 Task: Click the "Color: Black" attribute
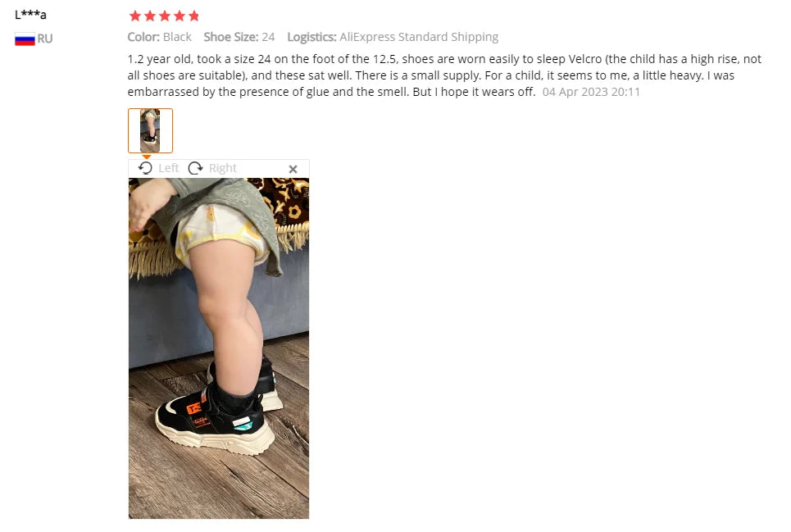click(159, 37)
